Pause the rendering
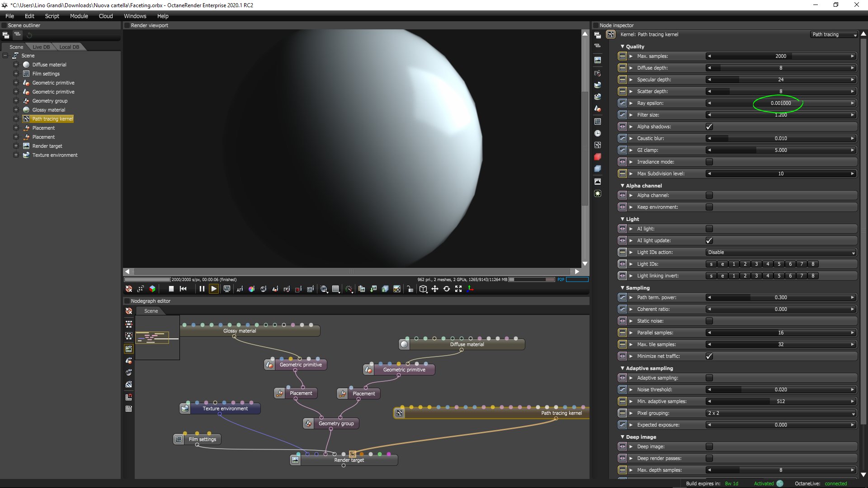Screen dimensions: 868x488 coord(202,289)
